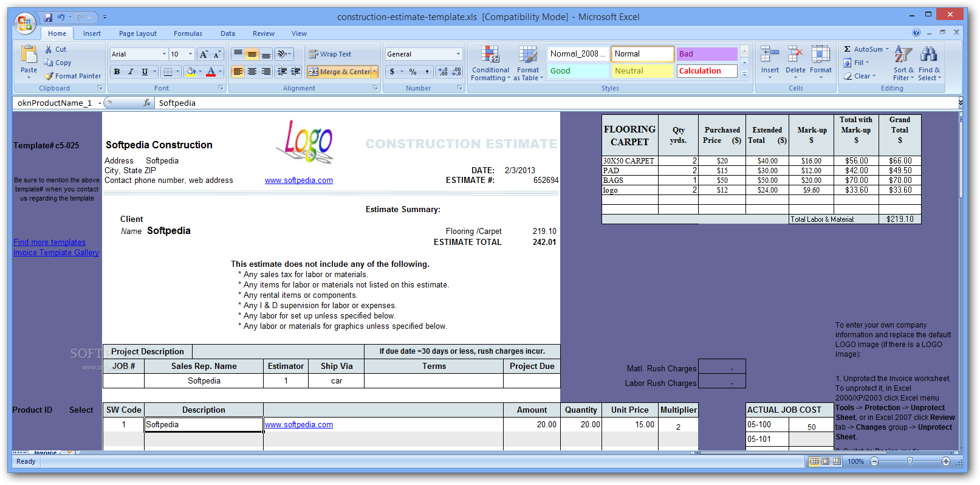Screen dimensions: 980x485
Task: Save the workbook from quick access toolbar
Action: coord(48,18)
